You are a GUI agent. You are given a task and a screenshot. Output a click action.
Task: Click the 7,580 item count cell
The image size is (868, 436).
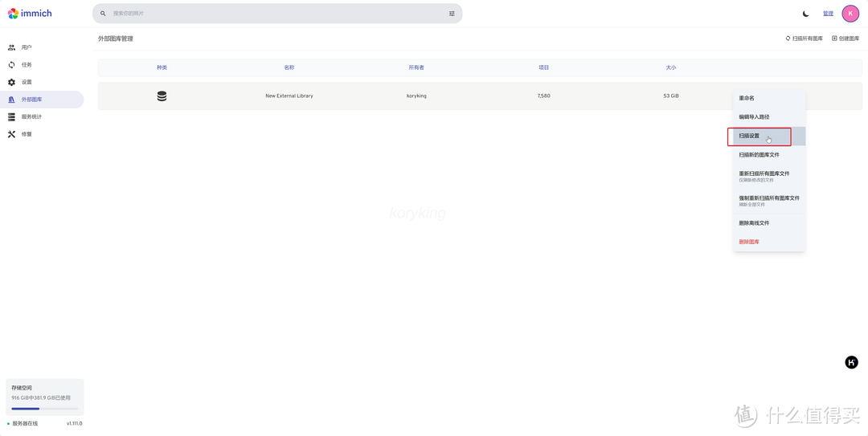[543, 96]
